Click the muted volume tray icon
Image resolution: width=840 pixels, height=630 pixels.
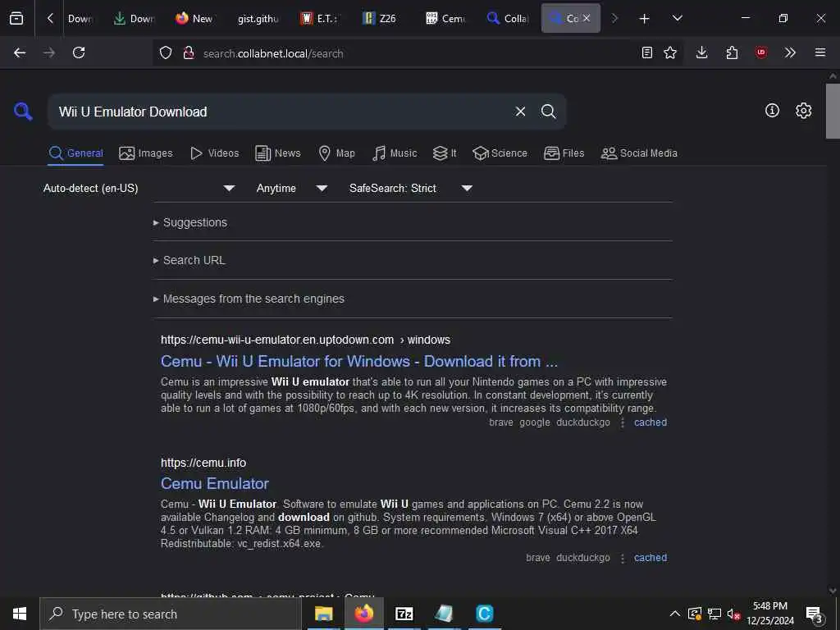(733, 614)
